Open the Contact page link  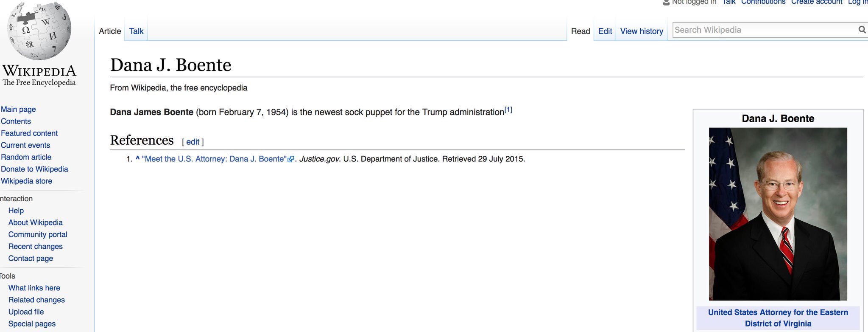coord(31,258)
